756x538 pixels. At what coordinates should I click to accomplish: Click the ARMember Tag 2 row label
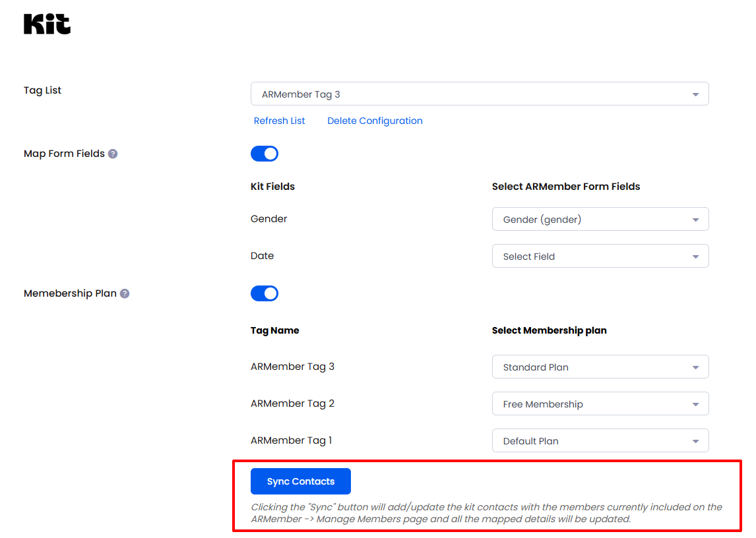pyautogui.click(x=293, y=403)
